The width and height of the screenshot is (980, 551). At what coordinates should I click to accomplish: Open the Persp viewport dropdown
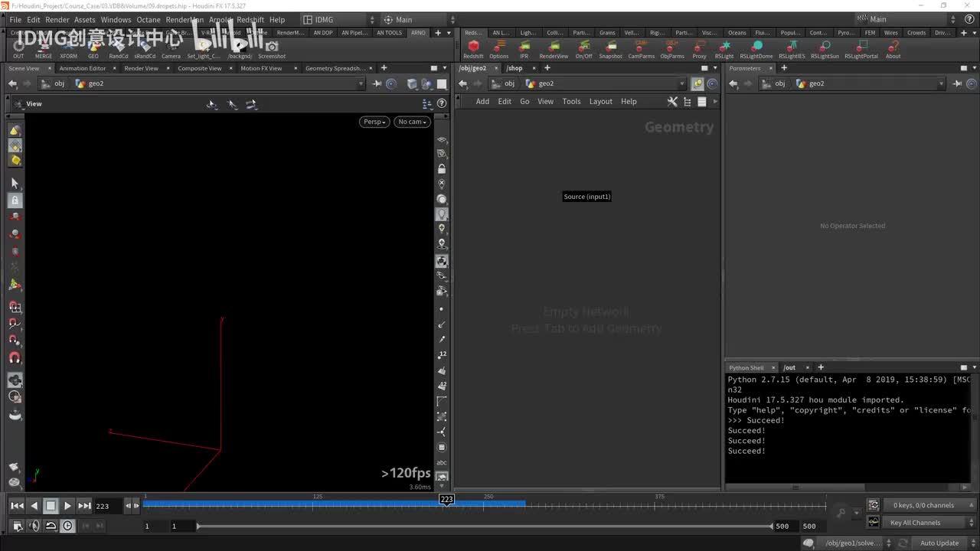click(374, 122)
